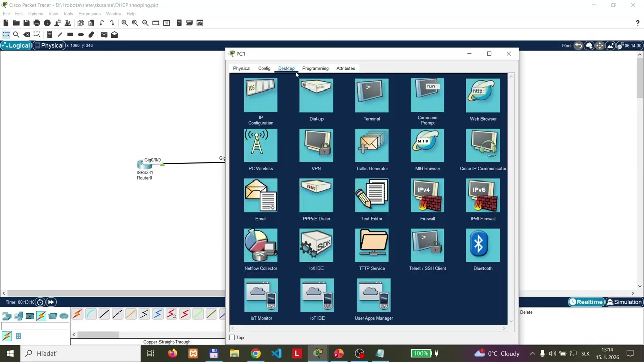Open the Tools menu
Screen dimensions: 644x362
coord(68,14)
